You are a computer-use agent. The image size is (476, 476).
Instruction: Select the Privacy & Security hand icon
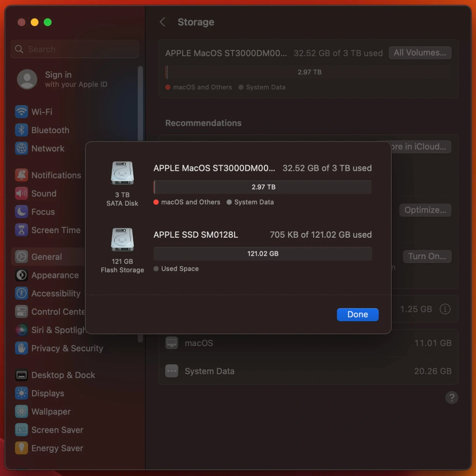[x=21, y=348]
